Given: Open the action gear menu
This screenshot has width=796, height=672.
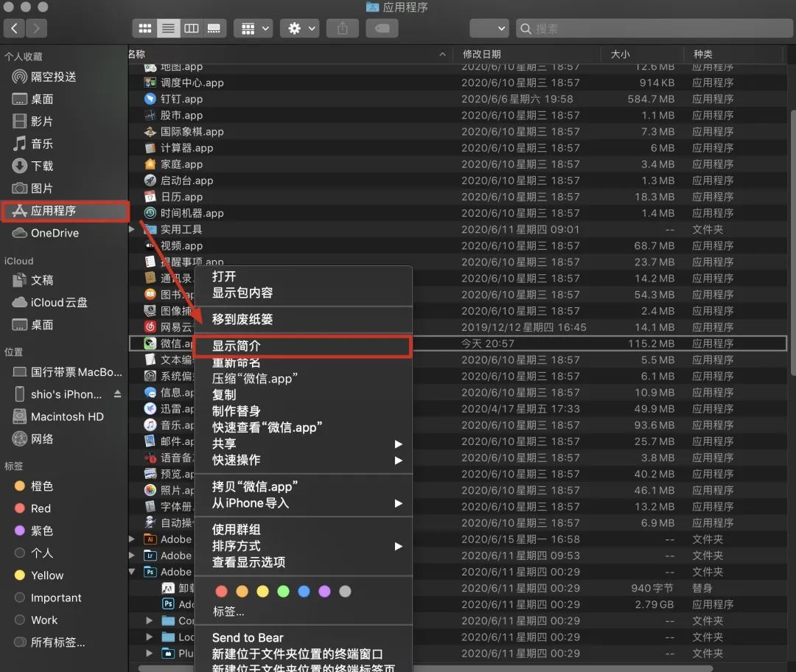Looking at the screenshot, I should point(299,29).
